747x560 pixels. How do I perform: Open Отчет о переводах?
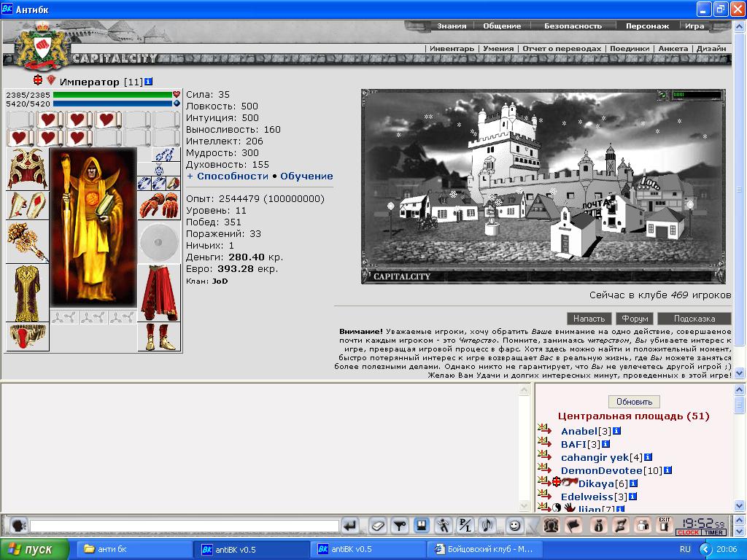(562, 49)
